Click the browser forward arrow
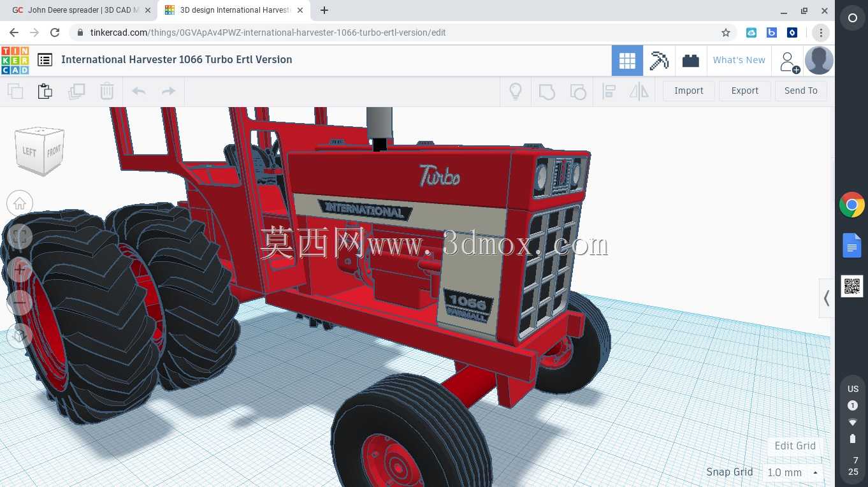 pos(34,33)
